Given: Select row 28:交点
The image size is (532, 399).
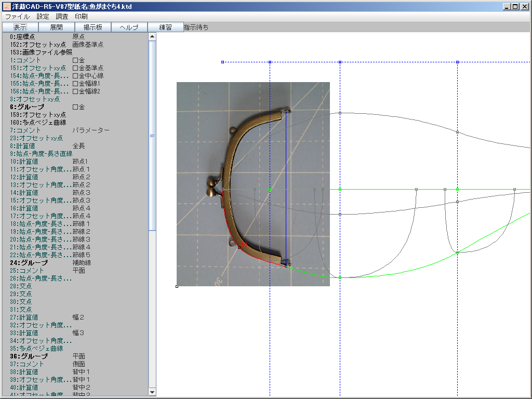Looking at the screenshot, I should click(x=21, y=286).
